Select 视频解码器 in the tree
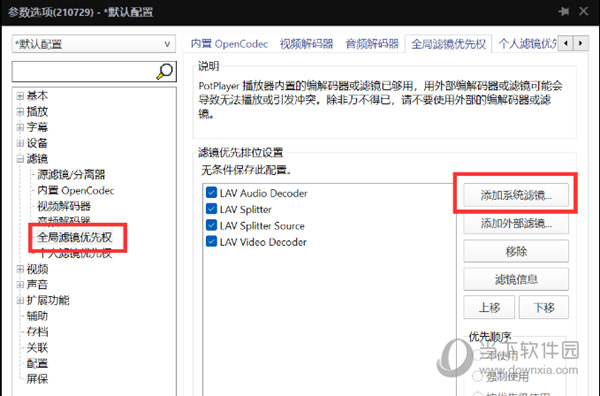Screen dimensions: 600x396 pyautogui.click(x=64, y=206)
